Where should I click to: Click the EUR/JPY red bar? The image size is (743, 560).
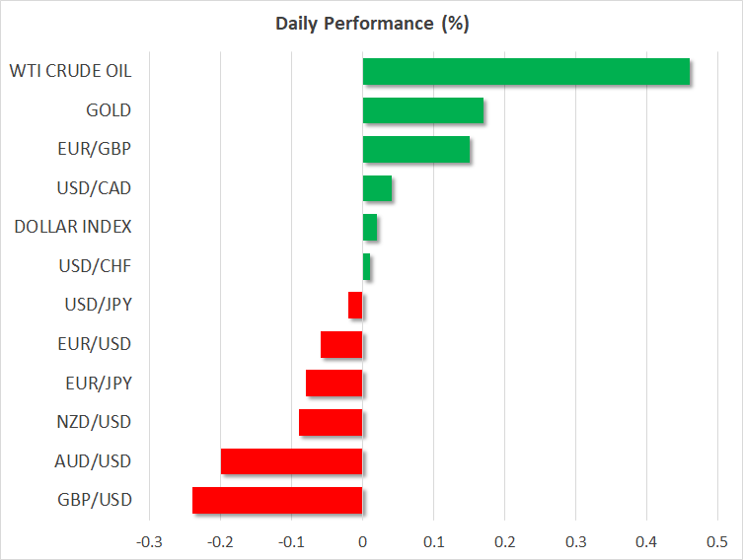click(334, 384)
